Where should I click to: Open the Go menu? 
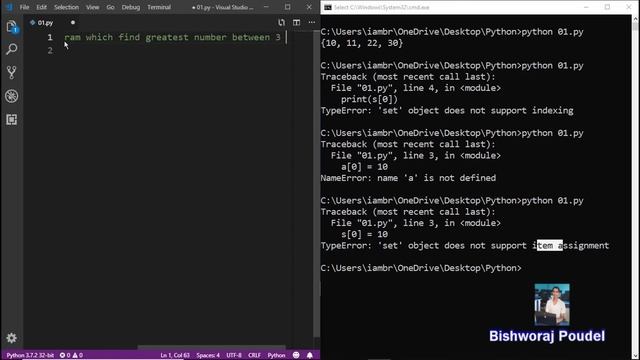(110, 7)
